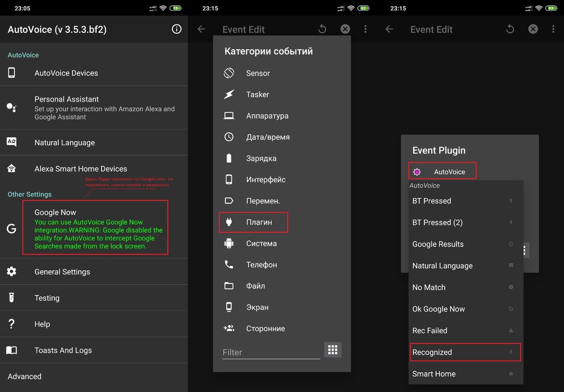Tap the assistant dots icon for Personal Assistant
The height and width of the screenshot is (392, 564).
coord(11,108)
